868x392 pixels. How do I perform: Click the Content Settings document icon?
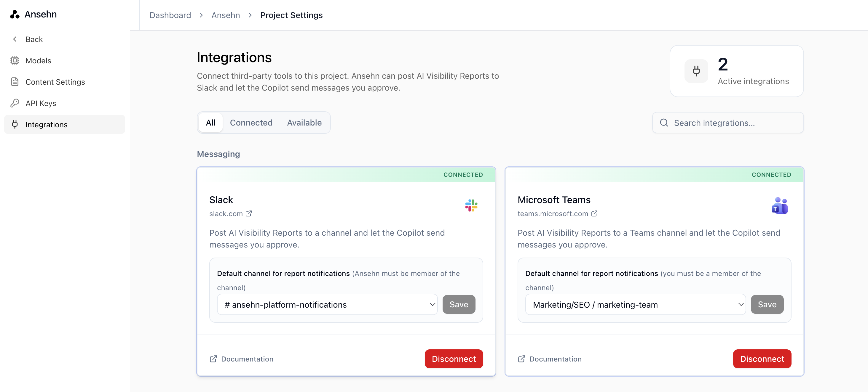pyautogui.click(x=15, y=82)
